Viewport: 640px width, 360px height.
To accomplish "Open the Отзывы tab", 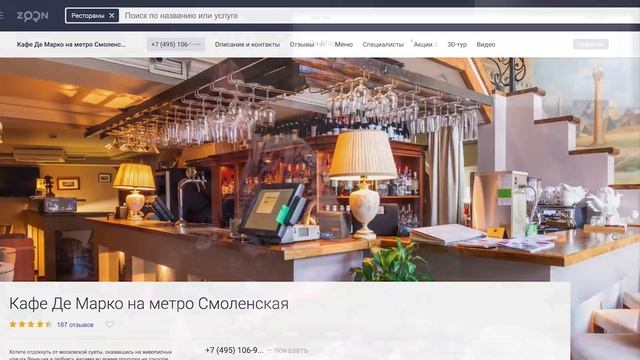I will point(302,44).
